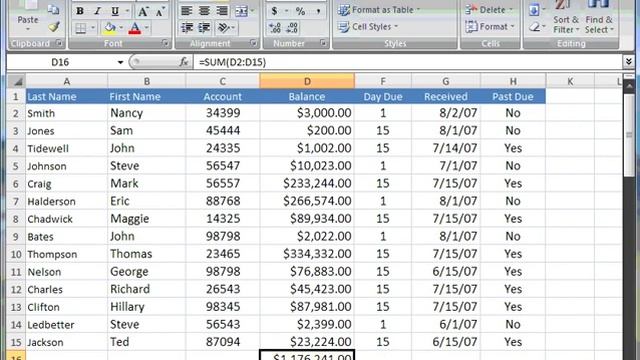
Task: Apply cell borders icon
Action: click(81, 28)
